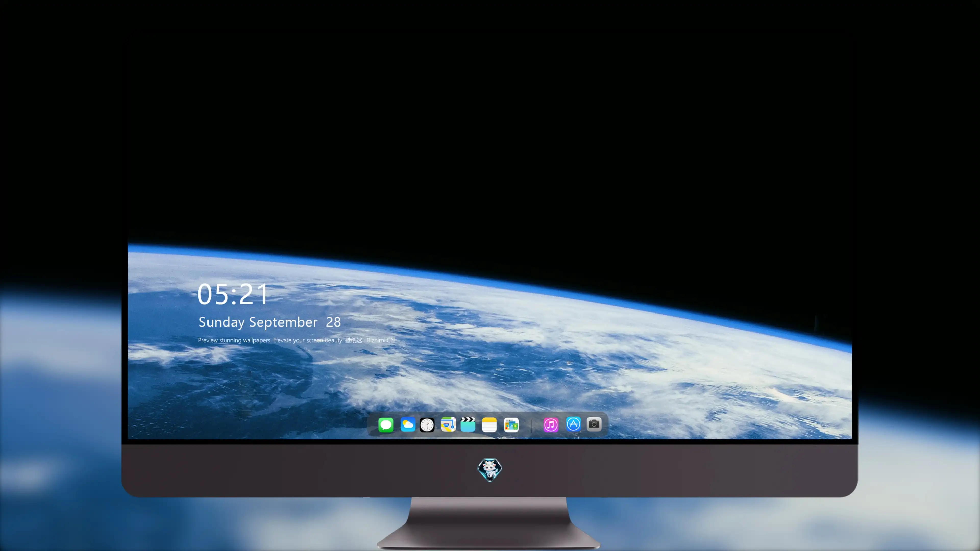Open the Maps app in the dock
The image size is (980, 551).
[x=448, y=424]
